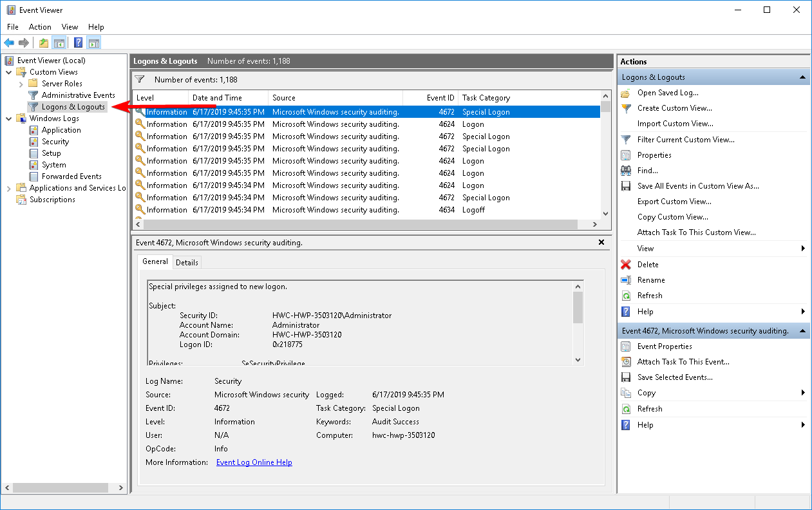Open the Action menu
This screenshot has height=510, width=812.
click(40, 27)
